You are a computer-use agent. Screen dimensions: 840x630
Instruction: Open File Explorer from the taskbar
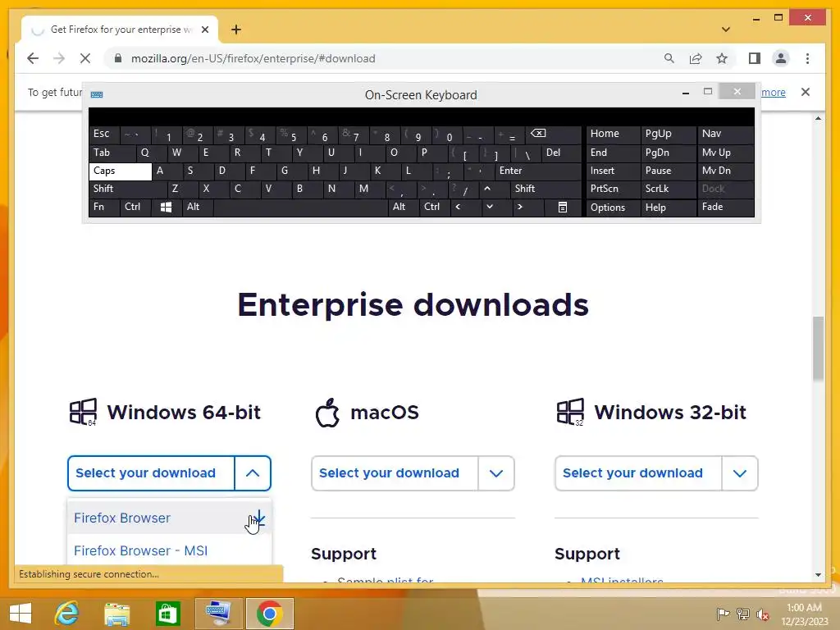[116, 614]
